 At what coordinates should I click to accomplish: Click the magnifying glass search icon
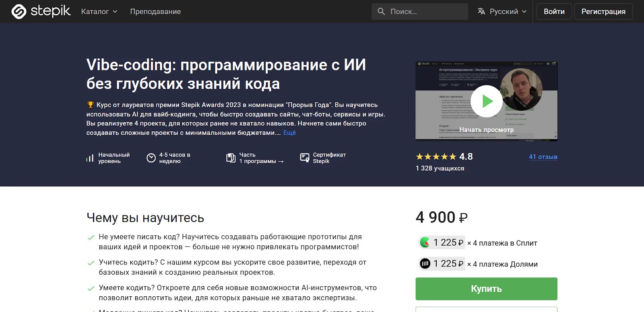coord(381,12)
